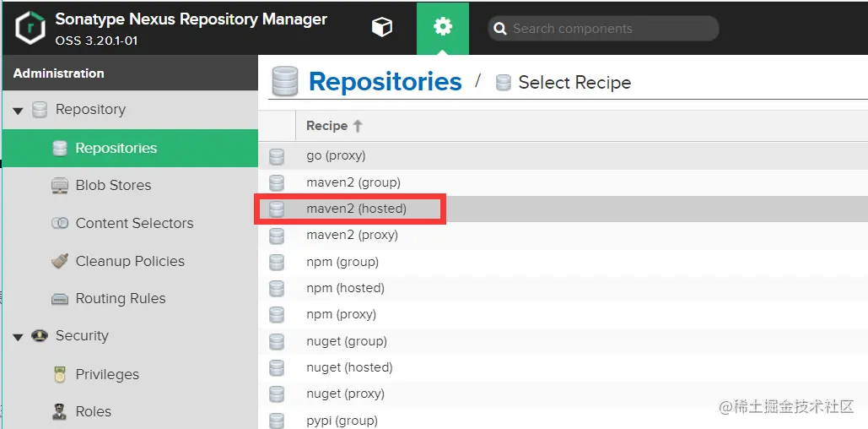Click the Nexus hexagon logo icon

(30, 28)
